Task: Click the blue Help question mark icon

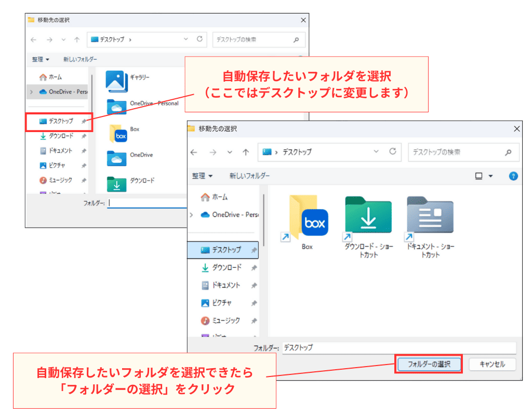Action: pos(513,176)
